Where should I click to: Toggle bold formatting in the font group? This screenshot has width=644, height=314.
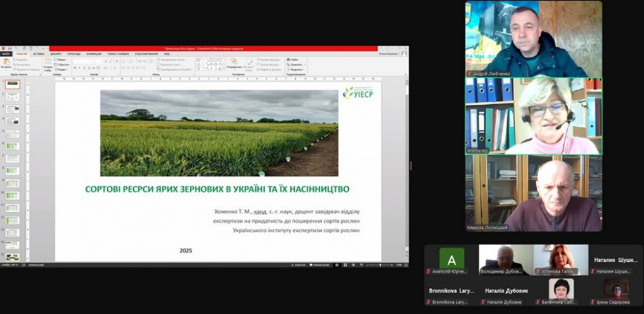75,68
